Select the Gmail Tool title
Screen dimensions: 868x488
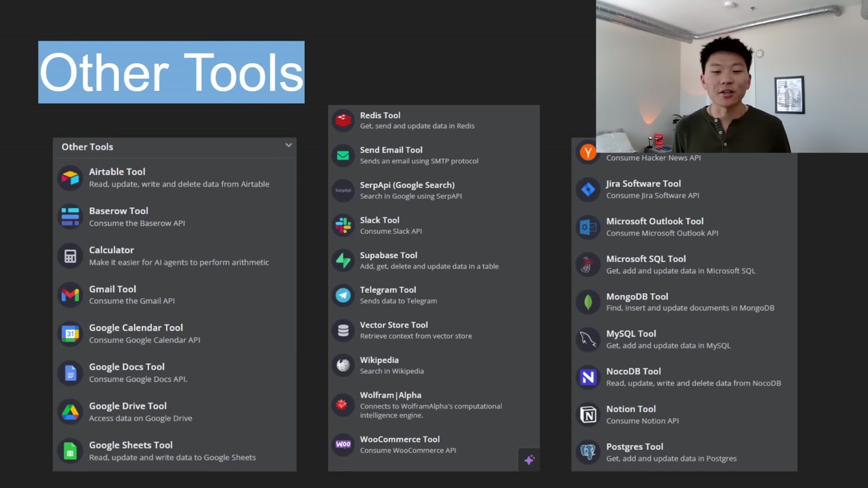coord(112,289)
